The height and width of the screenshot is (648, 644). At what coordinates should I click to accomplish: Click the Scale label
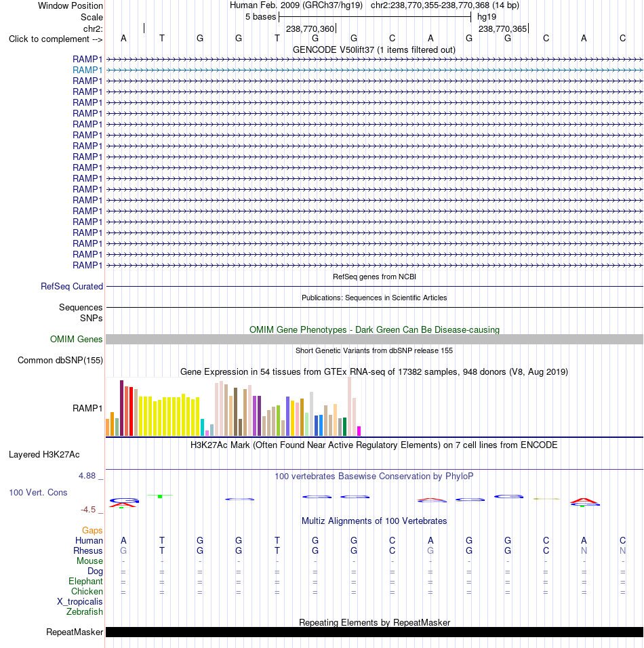(92, 18)
